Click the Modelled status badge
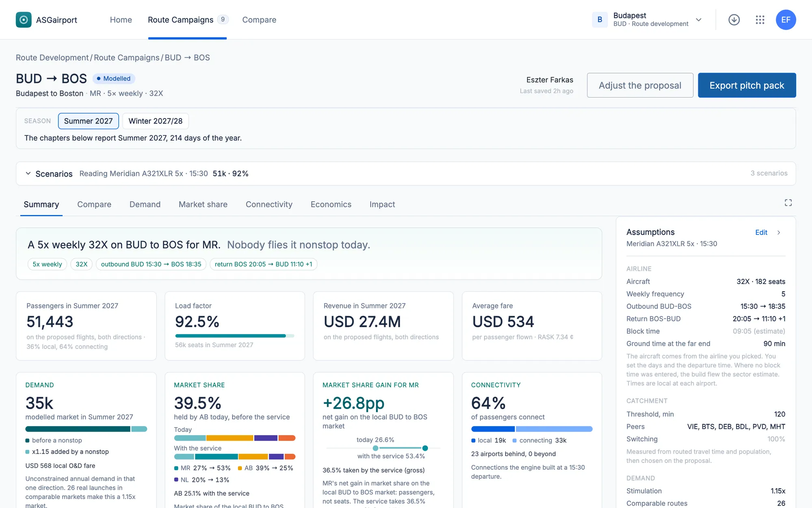The height and width of the screenshot is (508, 812). click(x=114, y=78)
